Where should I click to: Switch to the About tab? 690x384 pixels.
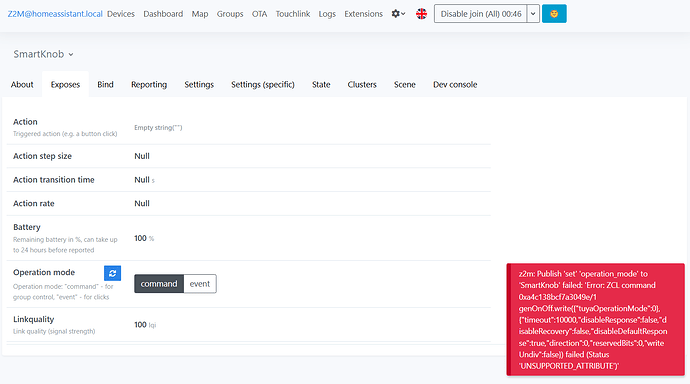[22, 84]
